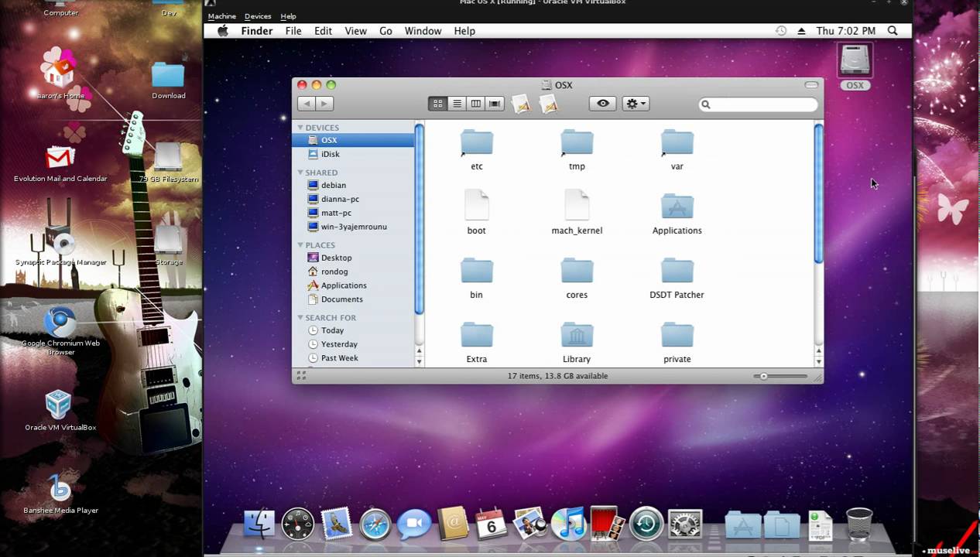Launch Dashboard from the dock
The width and height of the screenshot is (980, 557).
click(x=298, y=525)
